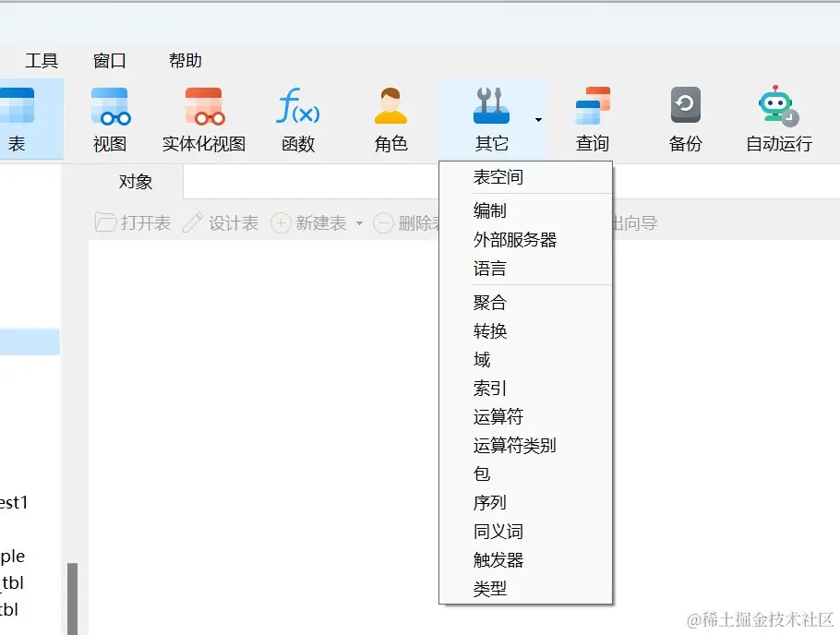
Task: Click the 删除表 minus icon
Action: [383, 223]
